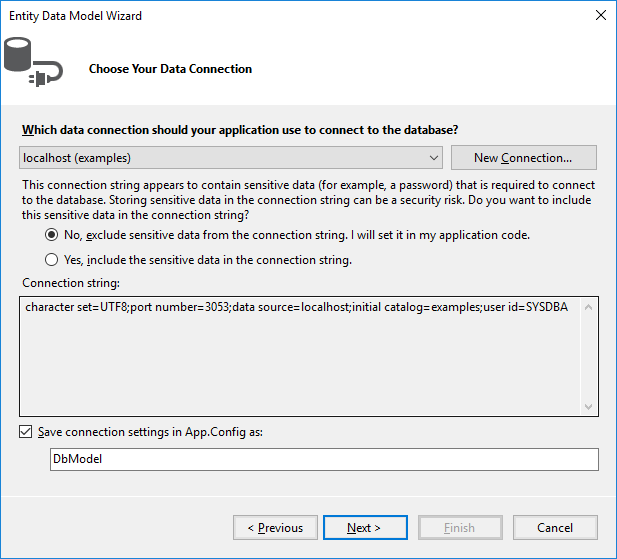This screenshot has width=617, height=559.
Task: Click the greyed-out Finish button
Action: pos(459,527)
